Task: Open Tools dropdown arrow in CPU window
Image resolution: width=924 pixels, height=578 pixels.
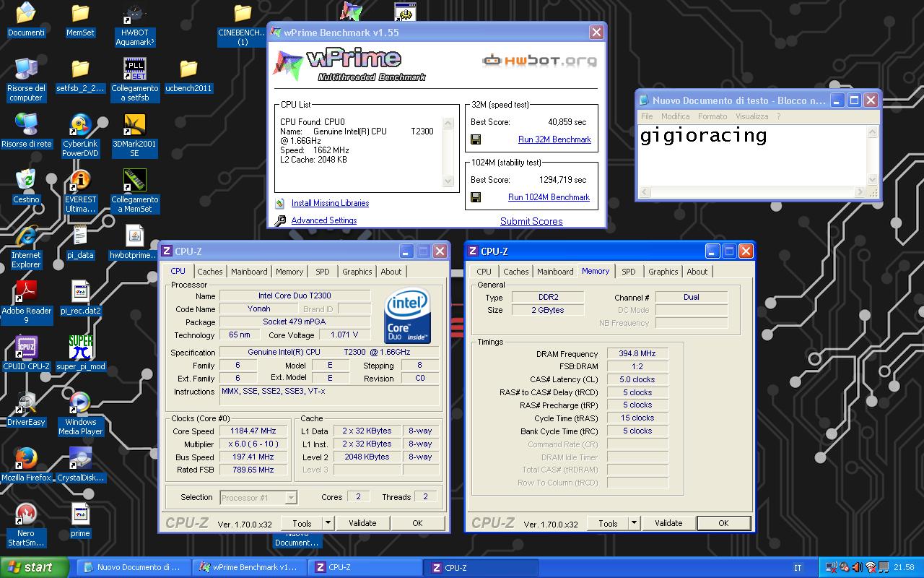Action: [328, 523]
